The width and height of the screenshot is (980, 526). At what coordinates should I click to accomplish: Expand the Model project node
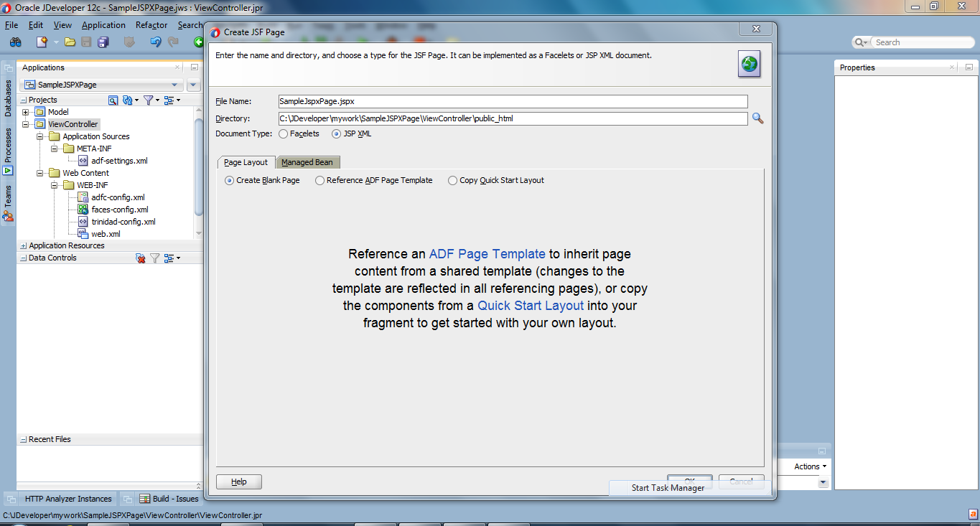coord(24,111)
